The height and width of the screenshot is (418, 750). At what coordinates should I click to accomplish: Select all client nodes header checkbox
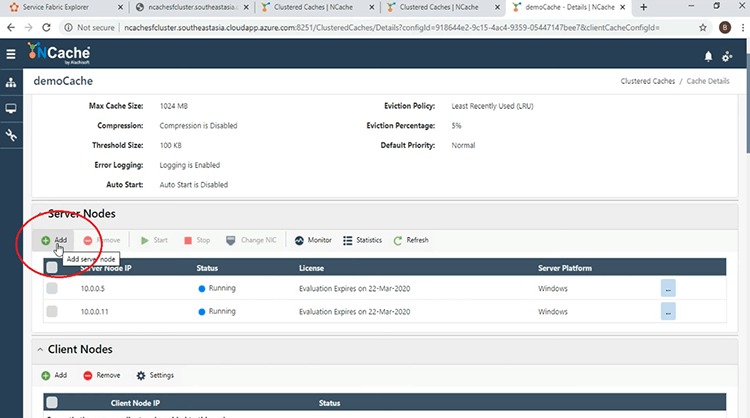point(52,403)
